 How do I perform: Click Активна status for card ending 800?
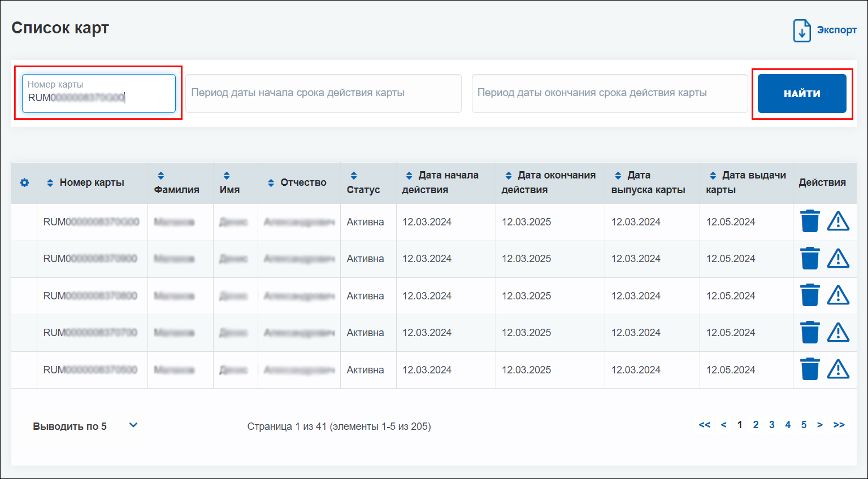pos(365,296)
